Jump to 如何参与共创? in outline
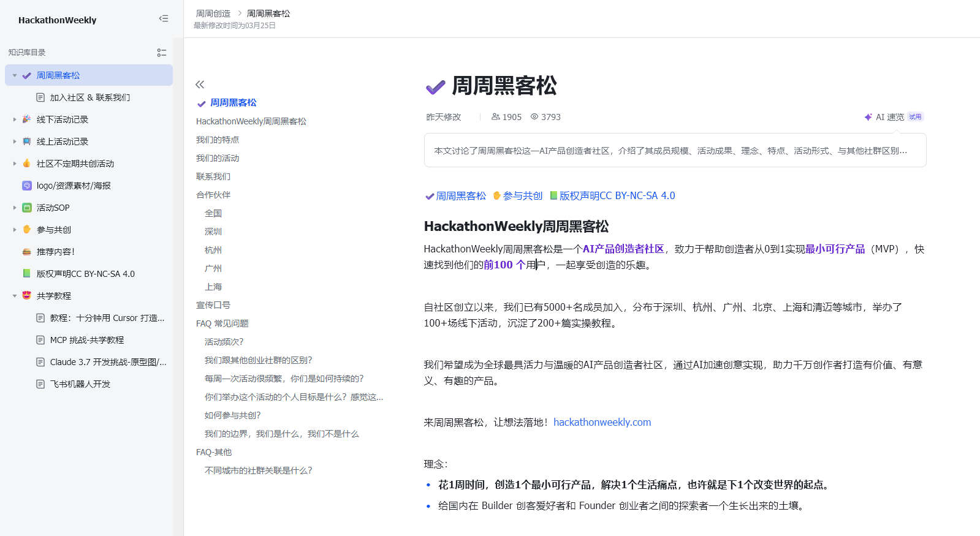Viewport: 980px width, 536px height. (x=233, y=415)
